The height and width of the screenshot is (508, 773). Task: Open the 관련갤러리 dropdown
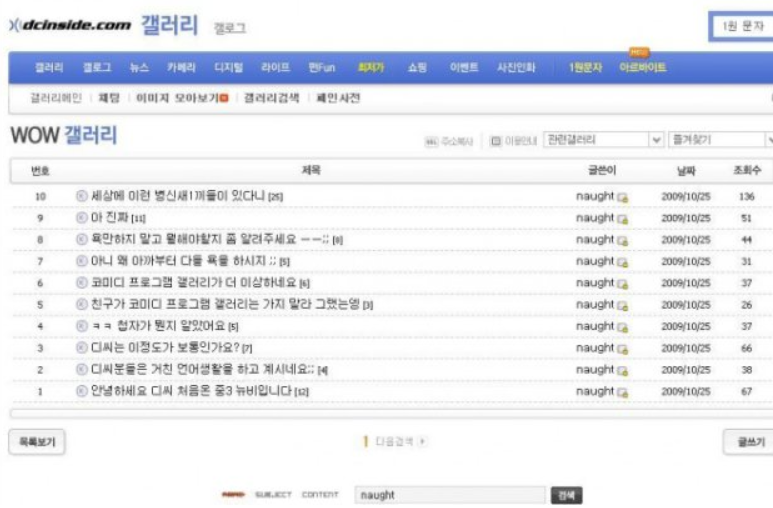coord(603,140)
